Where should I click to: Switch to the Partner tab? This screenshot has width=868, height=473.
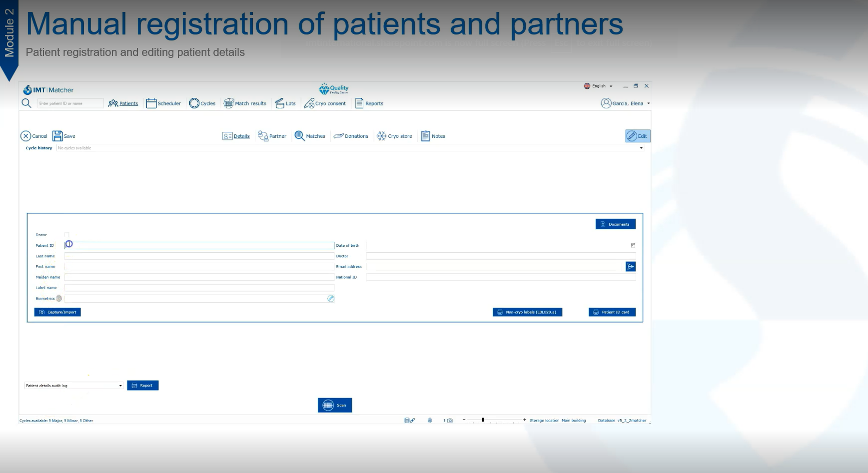pyautogui.click(x=272, y=136)
